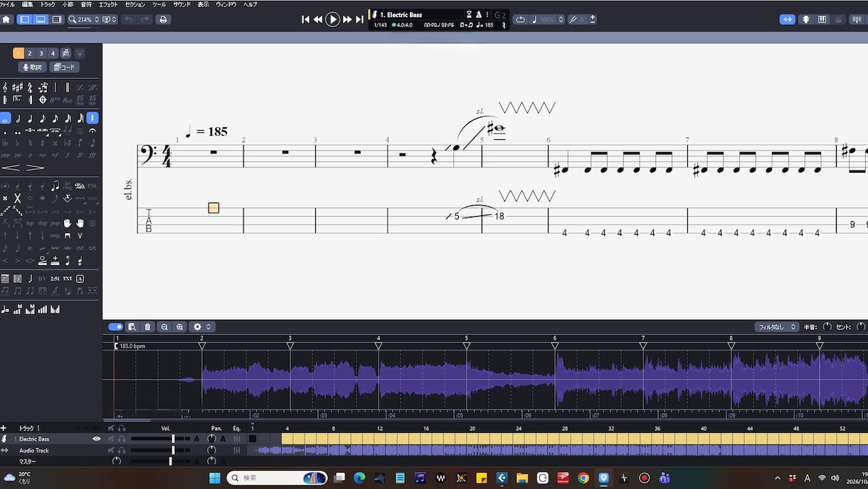Toggle the bottom global view panel

41,19
